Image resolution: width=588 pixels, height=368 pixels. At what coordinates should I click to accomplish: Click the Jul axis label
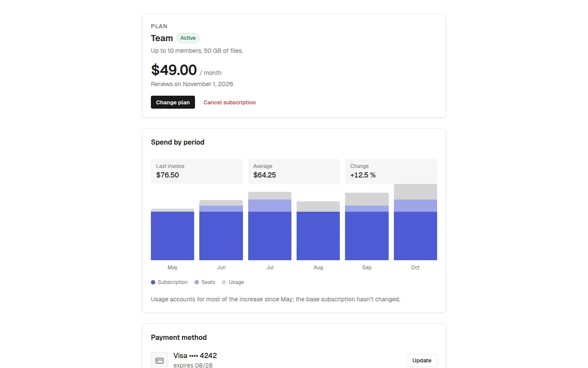[x=270, y=268]
